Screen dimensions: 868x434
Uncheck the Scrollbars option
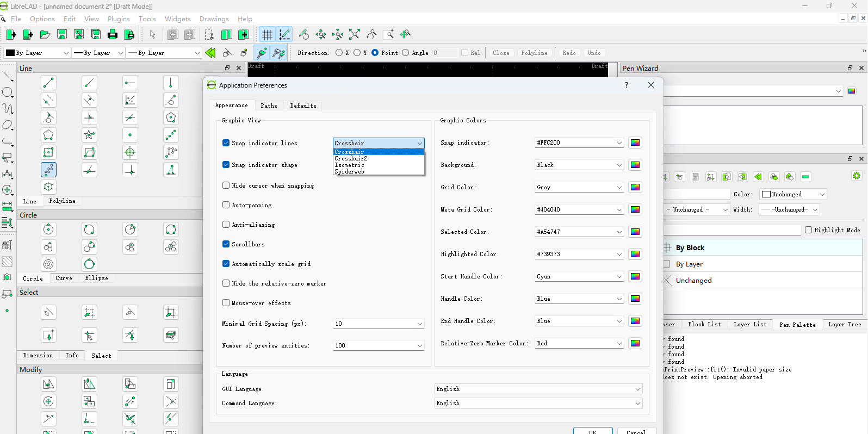coord(226,244)
